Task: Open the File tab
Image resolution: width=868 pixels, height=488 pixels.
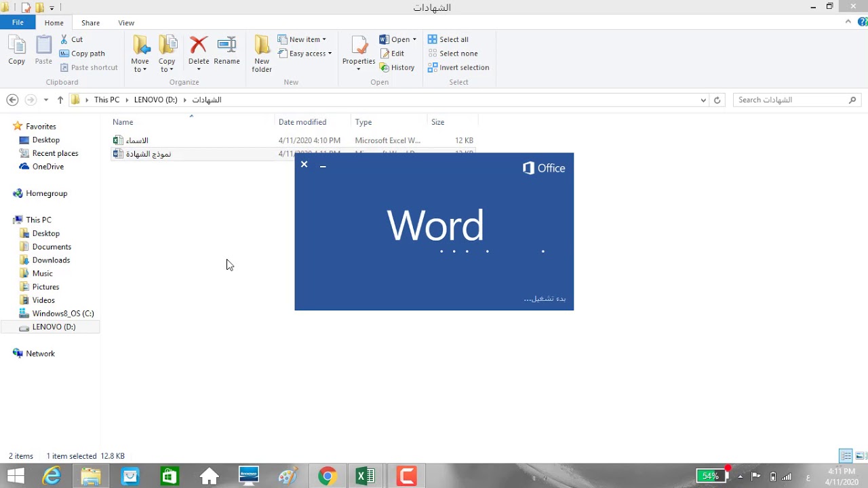Action: click(18, 22)
